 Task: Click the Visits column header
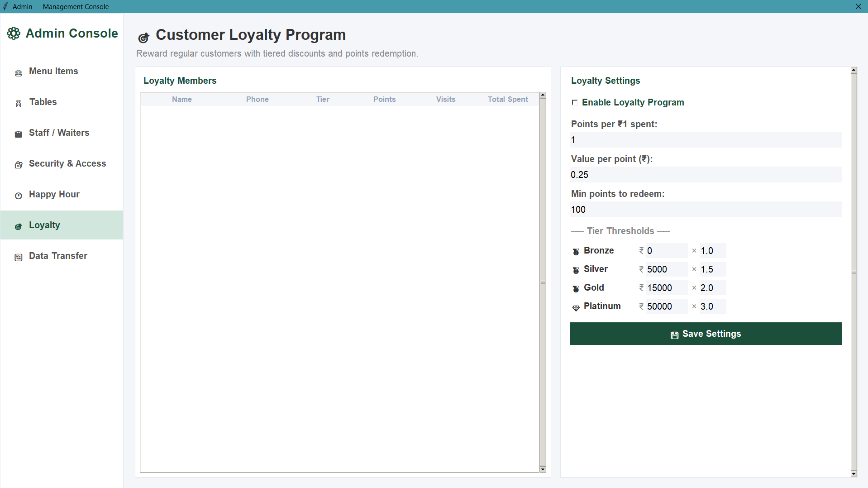pyautogui.click(x=446, y=99)
